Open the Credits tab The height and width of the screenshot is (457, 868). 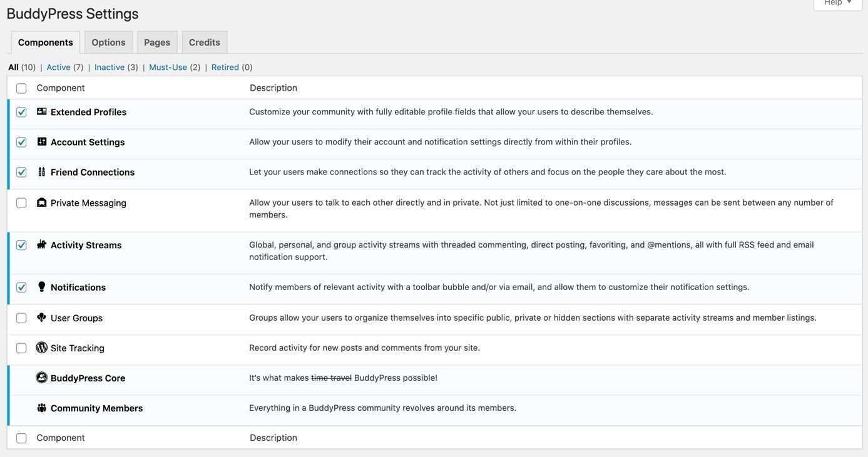tap(205, 43)
